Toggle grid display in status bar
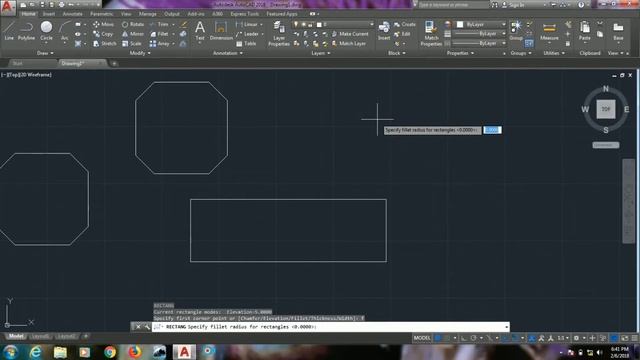The height and width of the screenshot is (360, 640). tap(438, 338)
